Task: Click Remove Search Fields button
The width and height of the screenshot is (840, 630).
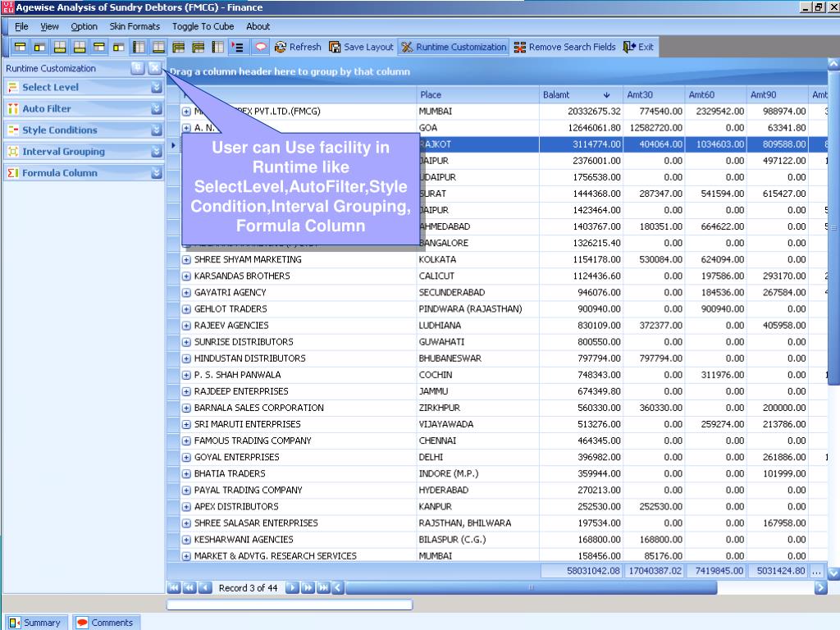Action: click(x=564, y=47)
